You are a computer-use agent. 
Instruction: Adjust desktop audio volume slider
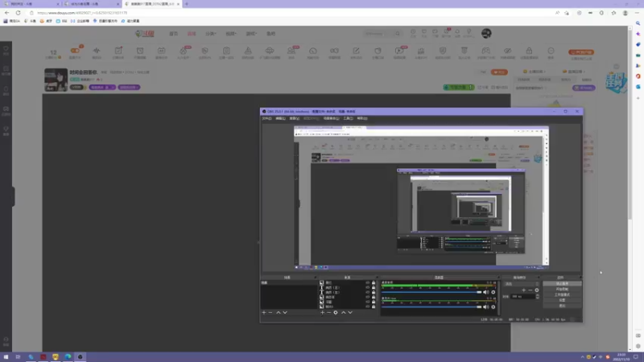(x=431, y=292)
